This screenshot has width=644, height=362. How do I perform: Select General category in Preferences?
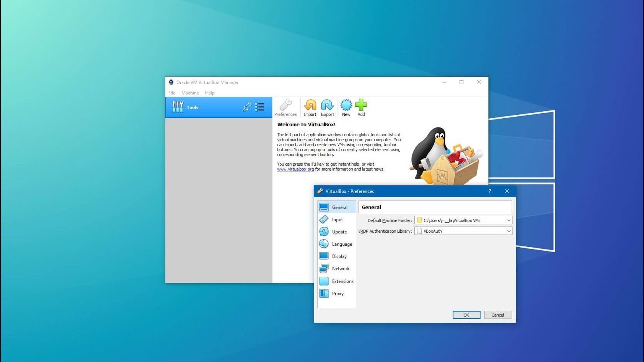[x=337, y=207]
